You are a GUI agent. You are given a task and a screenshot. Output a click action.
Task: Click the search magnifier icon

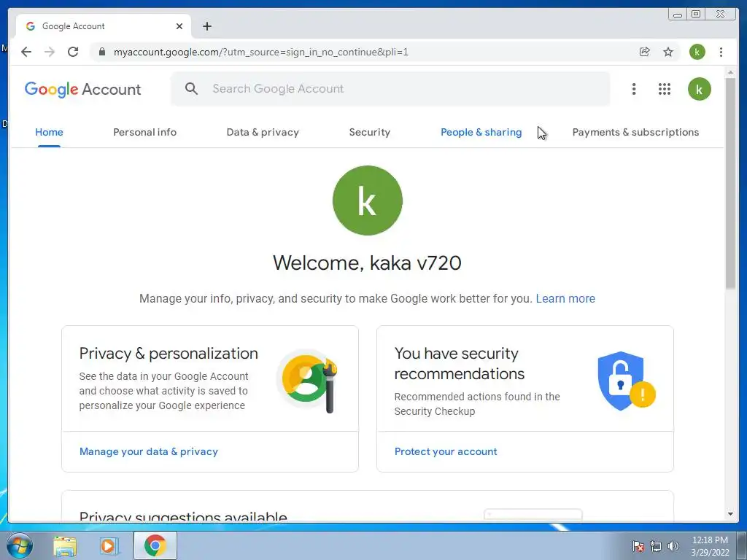(x=192, y=88)
